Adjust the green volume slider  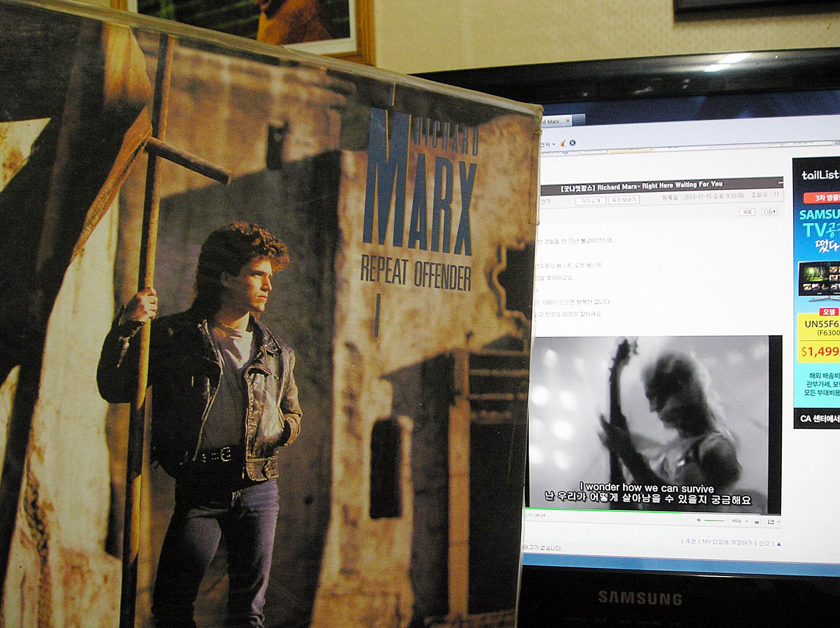tap(714, 521)
